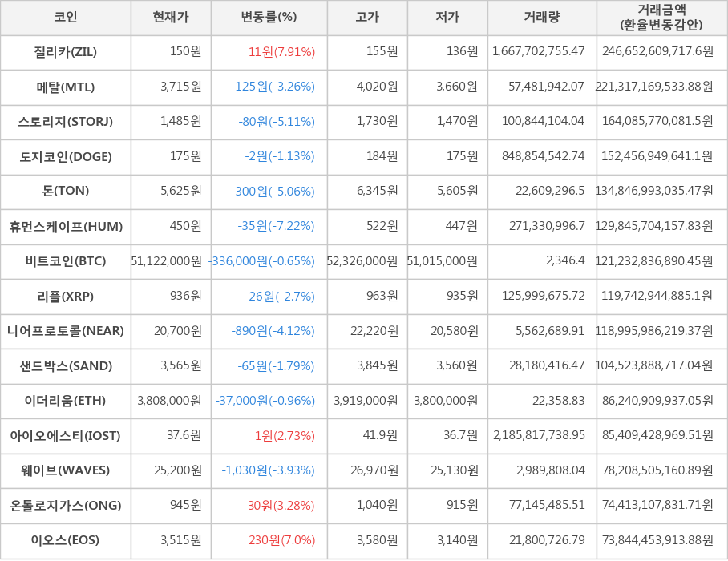Click the 리플(XRP) coin name
Screen dimensions: 728x561
click(x=66, y=297)
